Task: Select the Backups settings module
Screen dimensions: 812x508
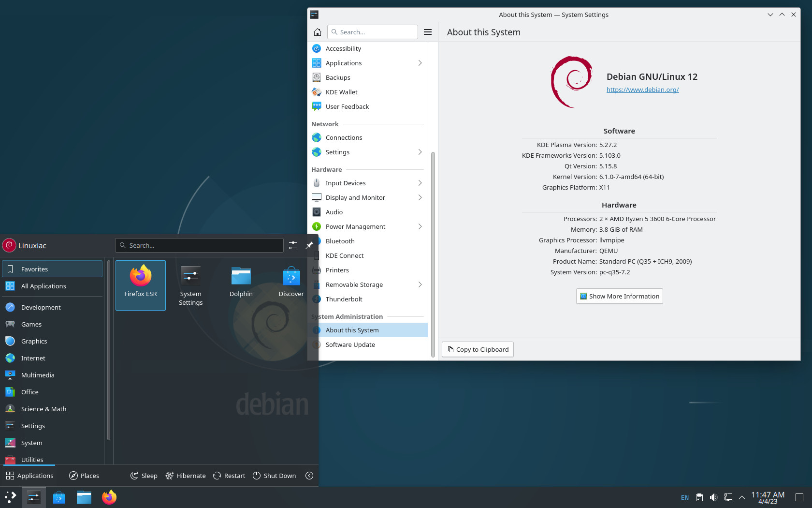Action: [x=338, y=77]
